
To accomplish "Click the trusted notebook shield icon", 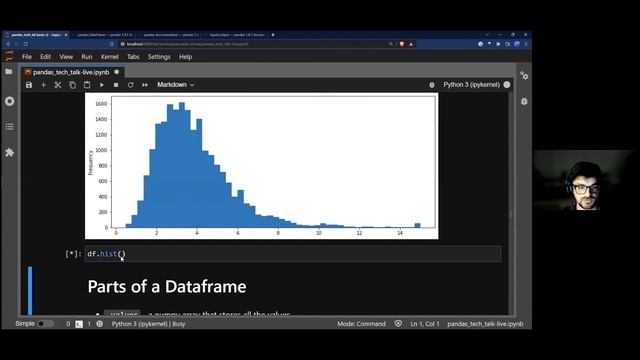I will 398,324.
